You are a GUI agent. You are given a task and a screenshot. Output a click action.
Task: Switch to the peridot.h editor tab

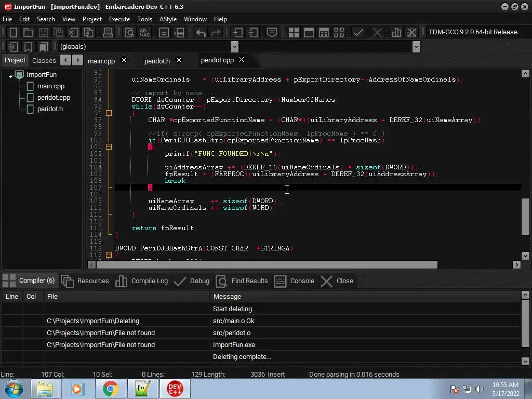[157, 61]
